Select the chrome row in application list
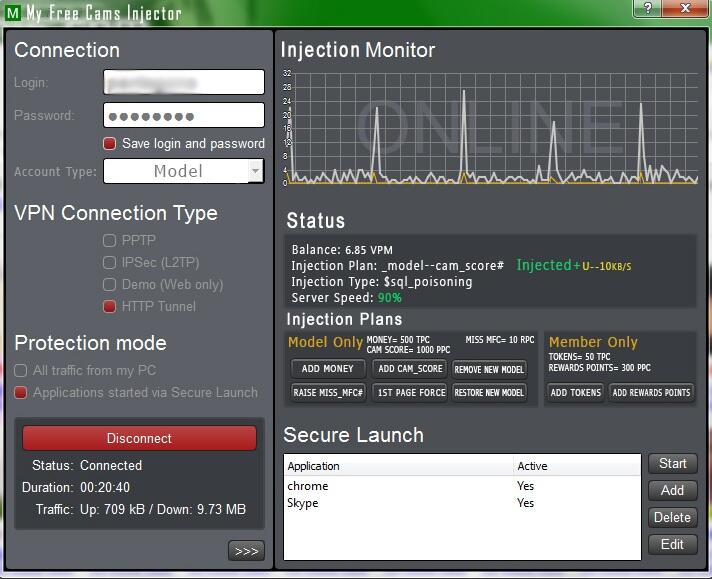 (x=462, y=486)
